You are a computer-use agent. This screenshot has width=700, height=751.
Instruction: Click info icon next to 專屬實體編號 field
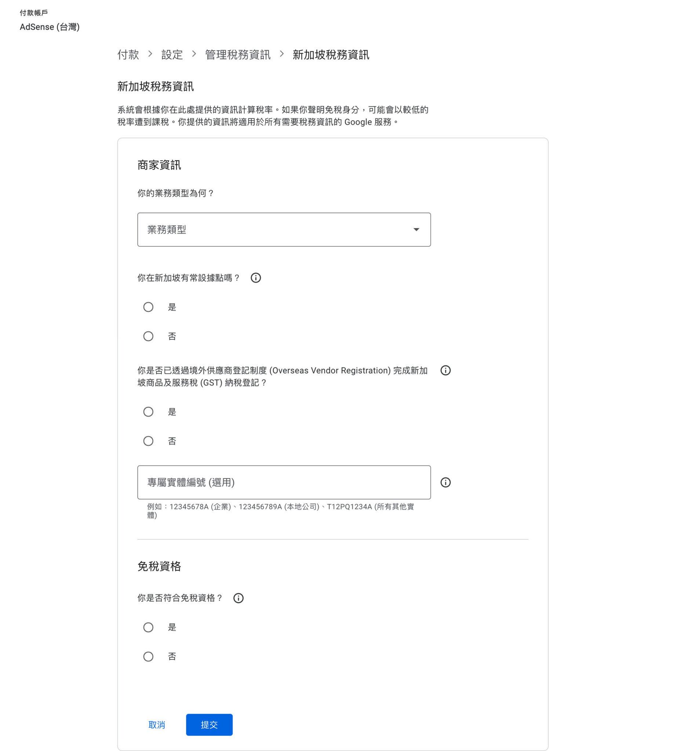point(445,483)
